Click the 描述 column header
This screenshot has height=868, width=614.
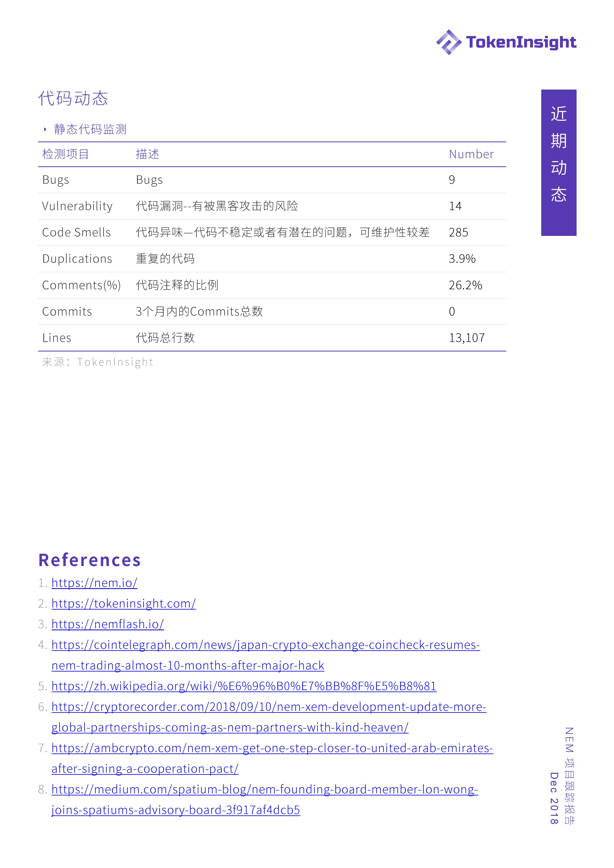click(147, 154)
